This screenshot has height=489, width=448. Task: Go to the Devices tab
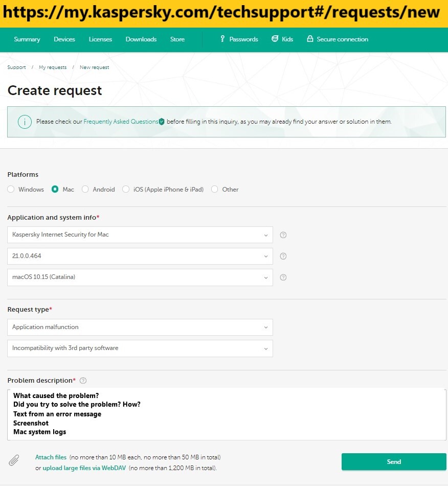(64, 39)
